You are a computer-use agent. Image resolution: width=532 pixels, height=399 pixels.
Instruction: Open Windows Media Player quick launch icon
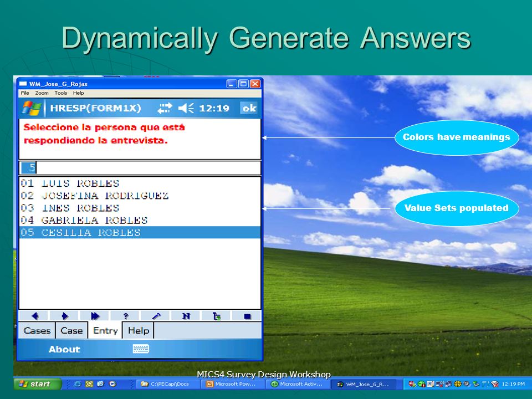(x=112, y=383)
